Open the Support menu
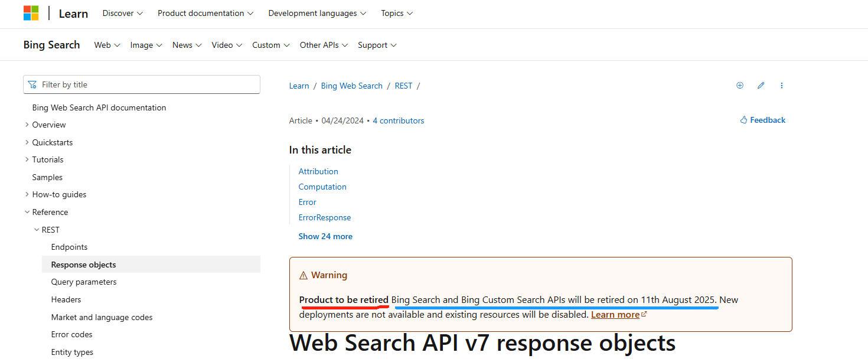 tap(377, 45)
